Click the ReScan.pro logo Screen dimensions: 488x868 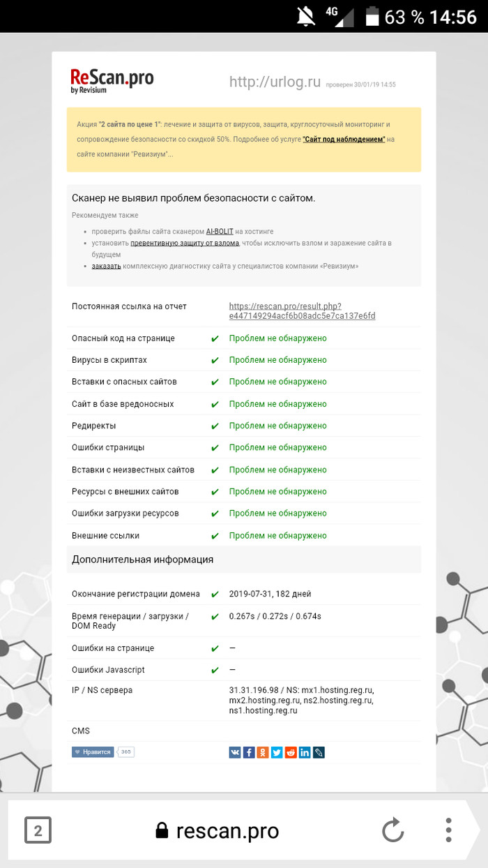click(x=112, y=80)
